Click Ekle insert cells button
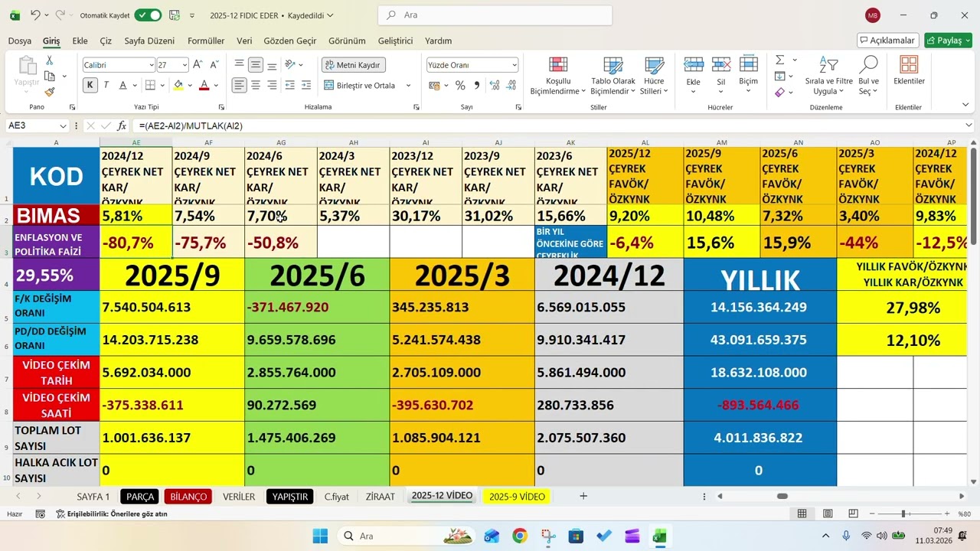The image size is (980, 551). pos(694,76)
